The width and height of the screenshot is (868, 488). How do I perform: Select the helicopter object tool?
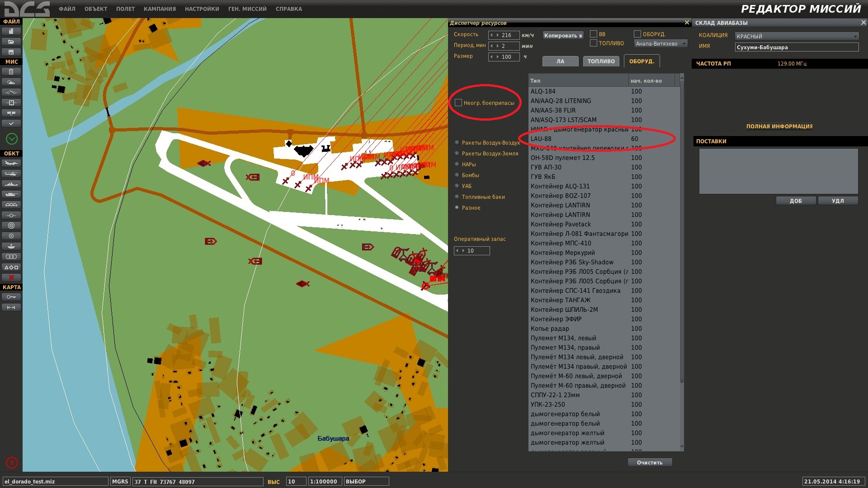11,174
